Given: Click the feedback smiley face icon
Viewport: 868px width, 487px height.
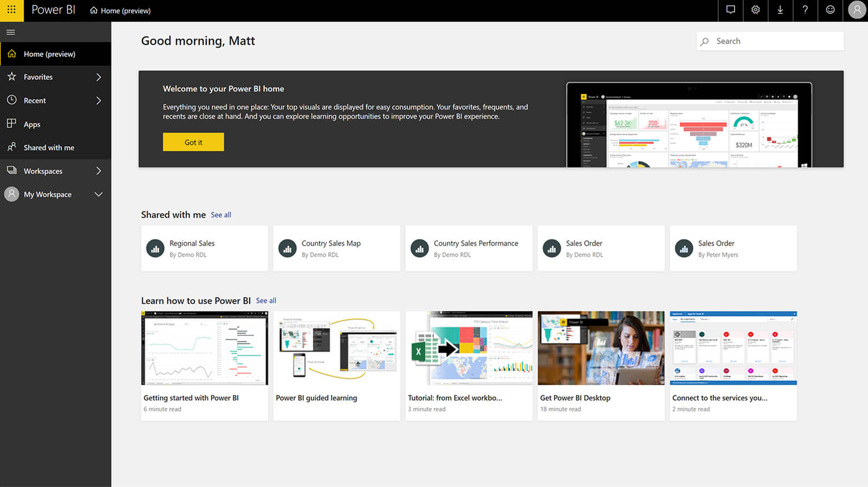Looking at the screenshot, I should click(x=830, y=10).
